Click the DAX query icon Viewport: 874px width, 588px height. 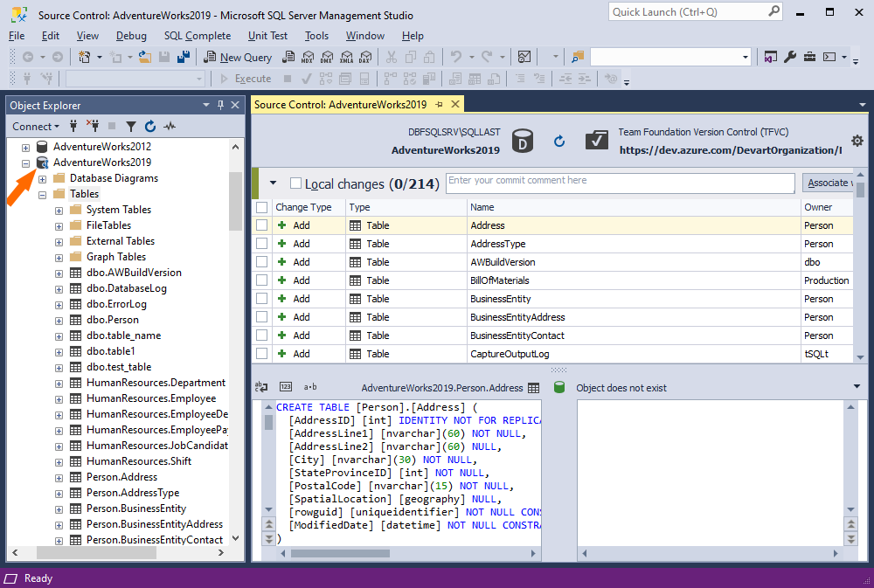365,57
